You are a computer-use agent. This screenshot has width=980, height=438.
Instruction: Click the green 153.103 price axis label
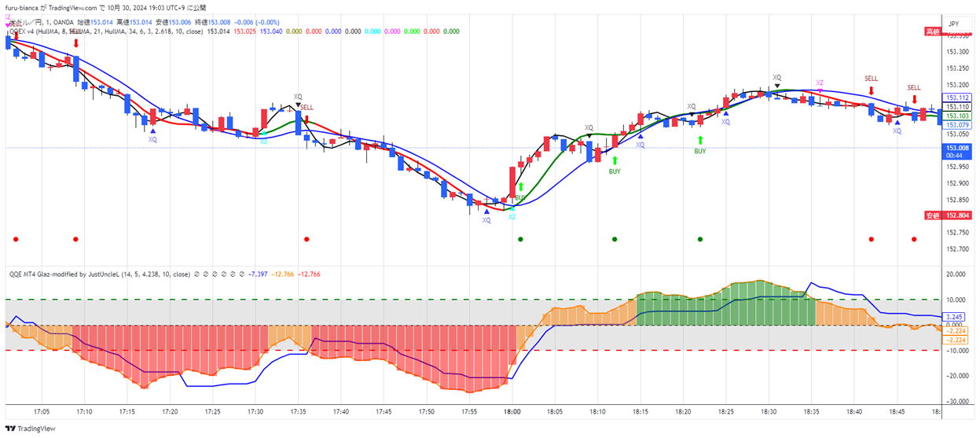point(956,116)
